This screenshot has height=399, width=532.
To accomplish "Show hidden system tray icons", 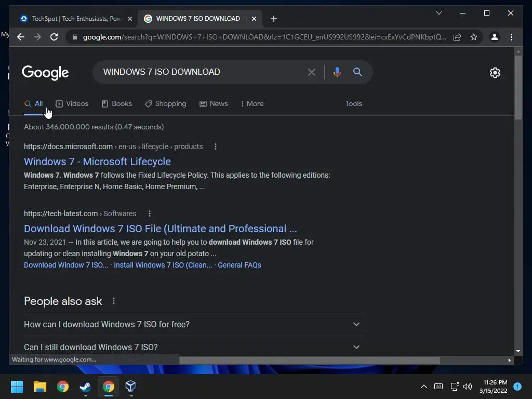I will point(424,387).
